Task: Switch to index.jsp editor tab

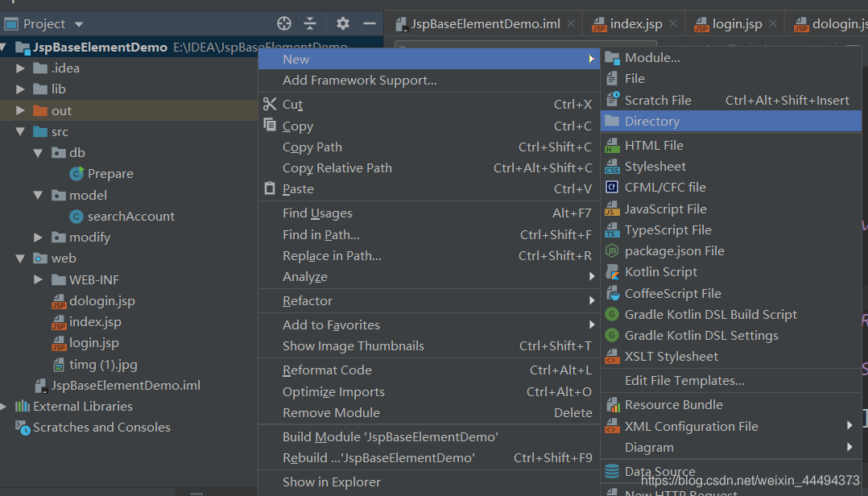Action: click(635, 24)
